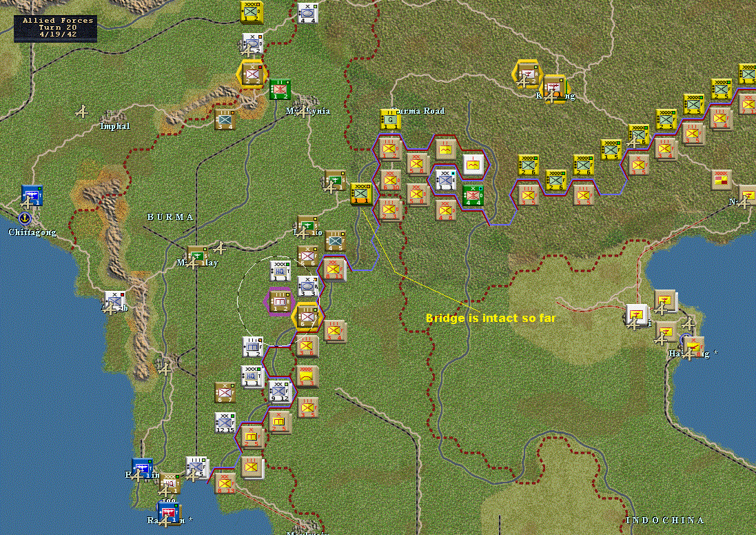Select the anchor port icon at Chittagong
This screenshot has height=535, width=756.
(x=25, y=219)
